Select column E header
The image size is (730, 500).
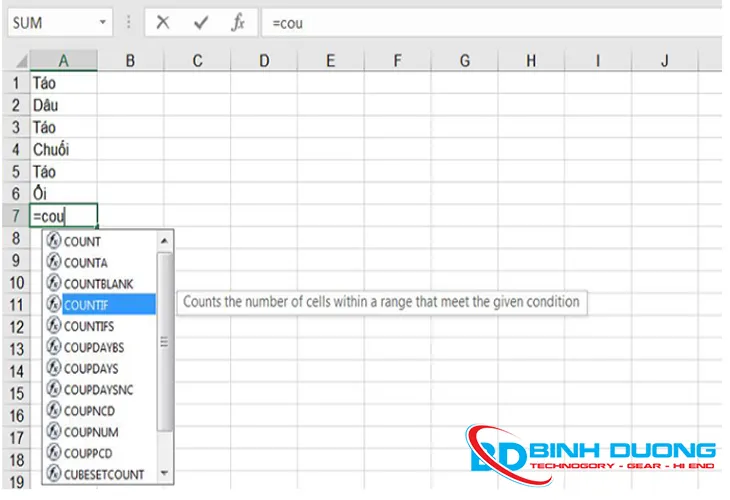331,61
